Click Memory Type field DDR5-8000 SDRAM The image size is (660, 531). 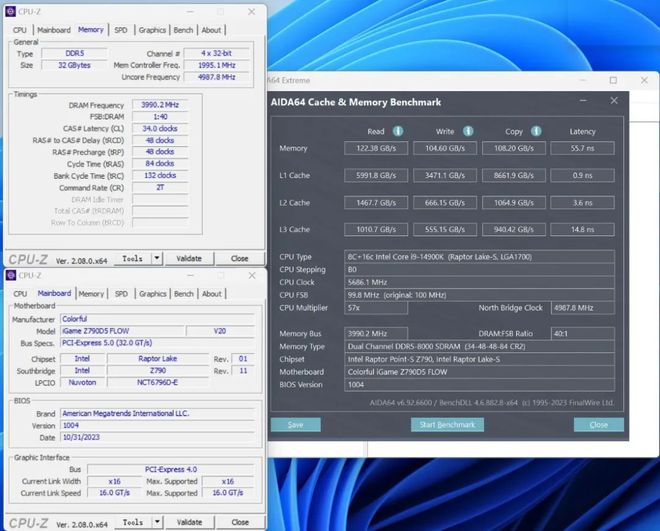coord(479,347)
